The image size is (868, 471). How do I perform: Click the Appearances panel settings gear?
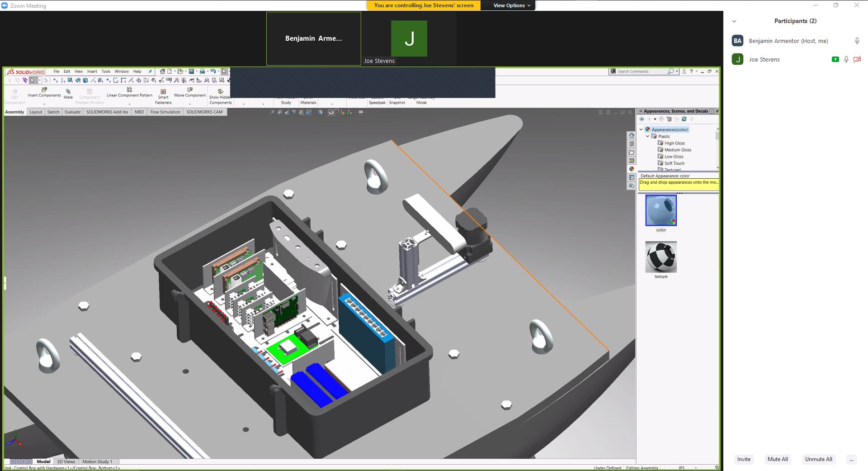pyautogui.click(x=712, y=111)
